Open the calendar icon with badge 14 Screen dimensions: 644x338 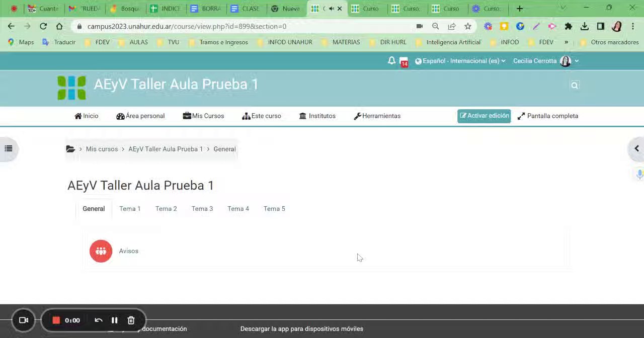(x=404, y=62)
